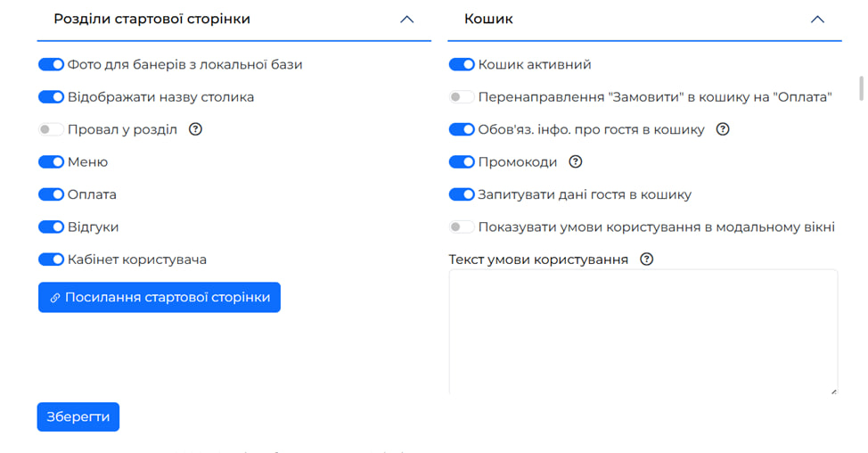
Task: Toggle the "Меню" switch off
Action: pos(52,162)
